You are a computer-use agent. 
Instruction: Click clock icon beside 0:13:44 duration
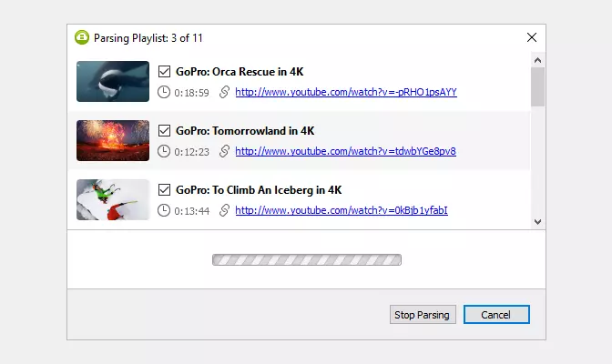pyautogui.click(x=164, y=210)
